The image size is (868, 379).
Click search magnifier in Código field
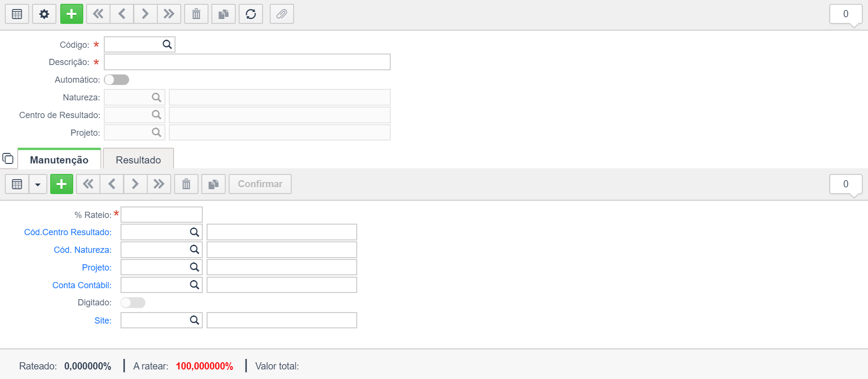[x=167, y=44]
